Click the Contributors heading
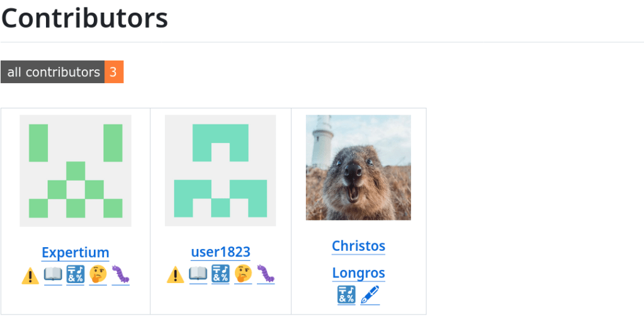 pos(84,18)
